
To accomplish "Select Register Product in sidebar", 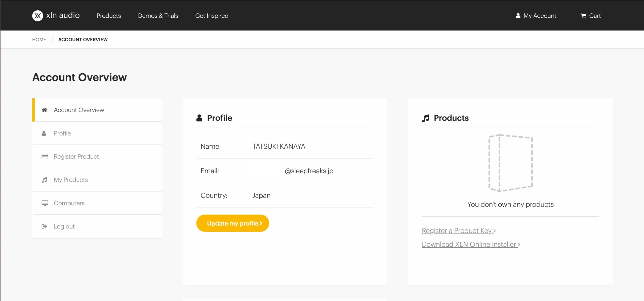I will [97, 156].
